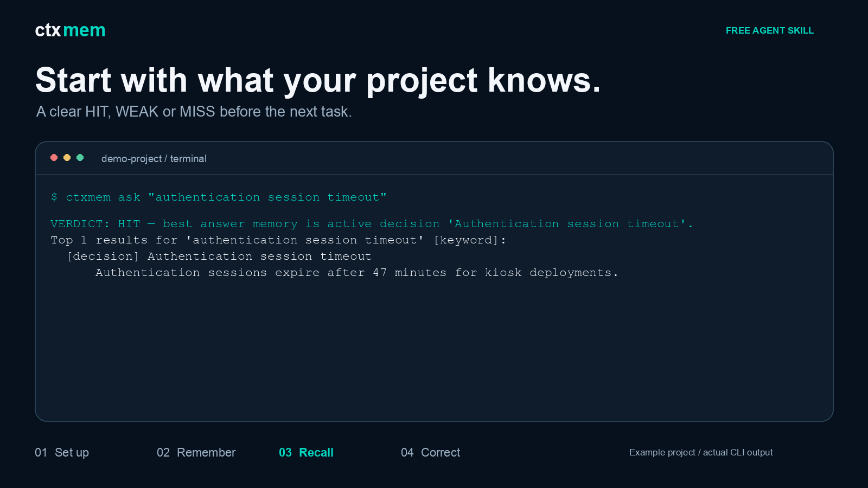Open the FREE AGENT SKILL link
Image resolution: width=868 pixels, height=488 pixels.
769,30
